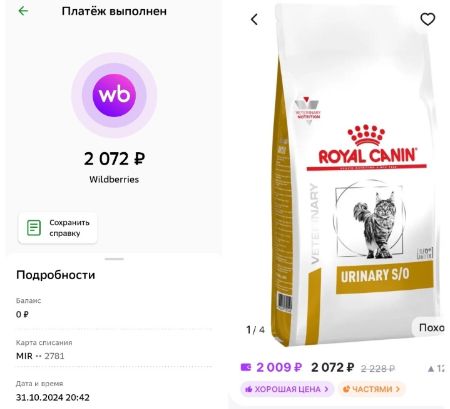Image resolution: width=450 pixels, height=409 pixels.
Task: Select the MIR ·· 2781 card row
Action: pos(114,350)
